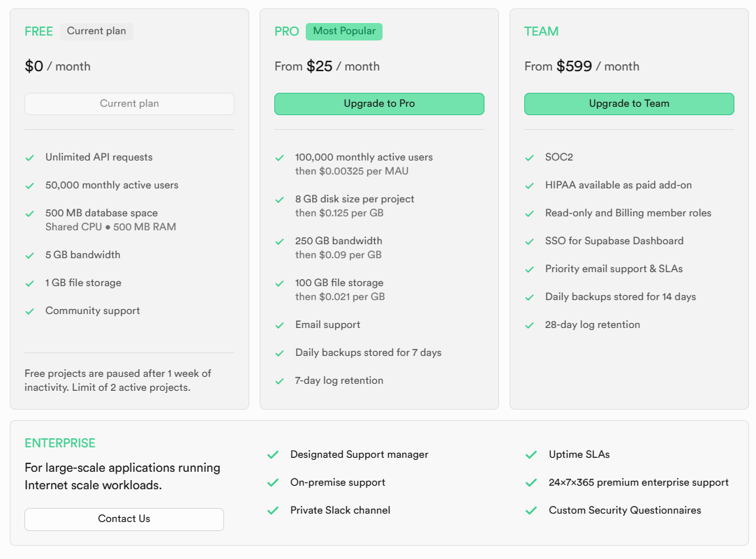756x559 pixels.
Task: Click checkmark next to Community support
Action: (x=30, y=311)
